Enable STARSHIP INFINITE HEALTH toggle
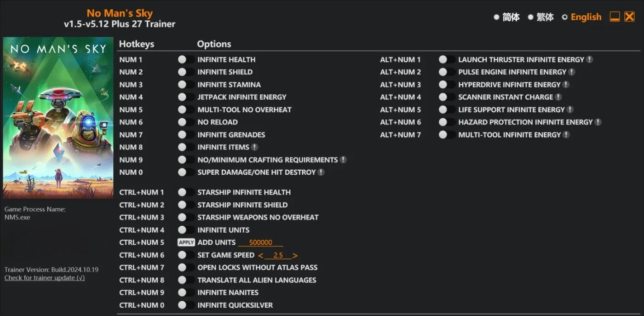This screenshot has height=316, width=644. [186, 192]
